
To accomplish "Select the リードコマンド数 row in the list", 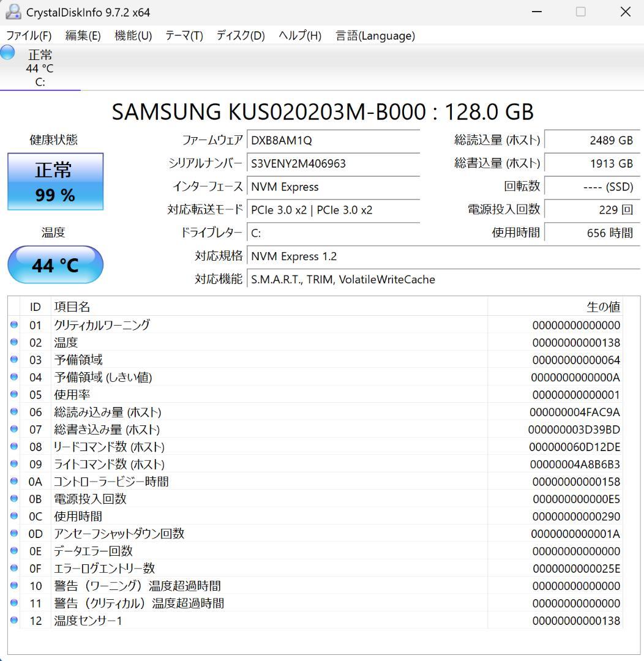I will [245, 447].
